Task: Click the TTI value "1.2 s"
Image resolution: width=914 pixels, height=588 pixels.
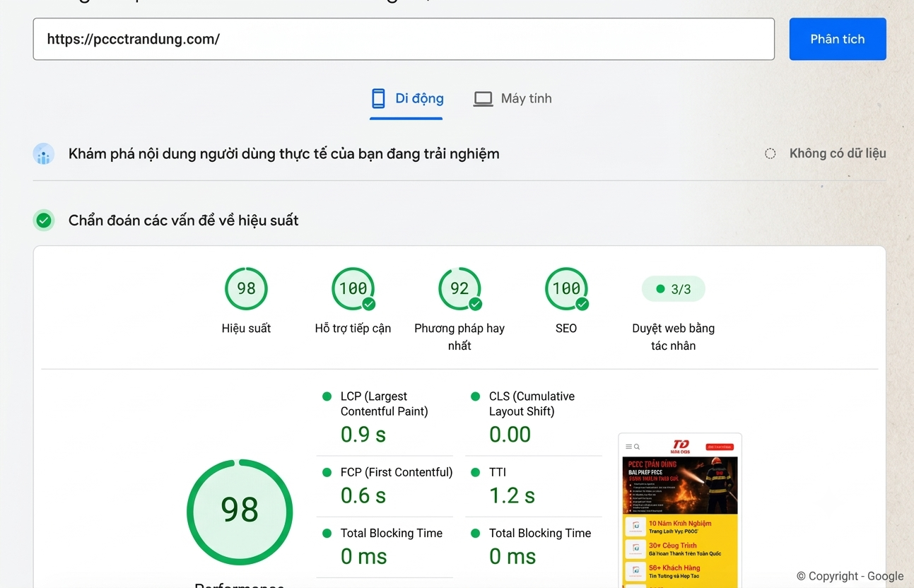Action: point(512,495)
